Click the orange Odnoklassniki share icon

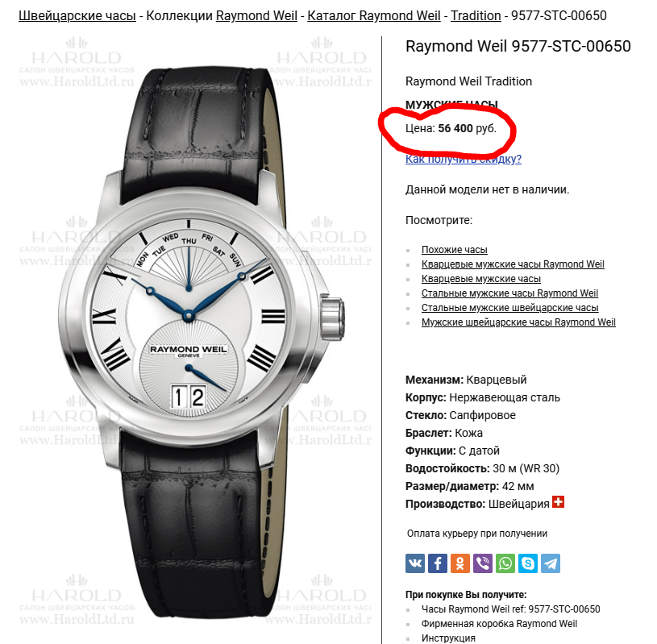[460, 563]
